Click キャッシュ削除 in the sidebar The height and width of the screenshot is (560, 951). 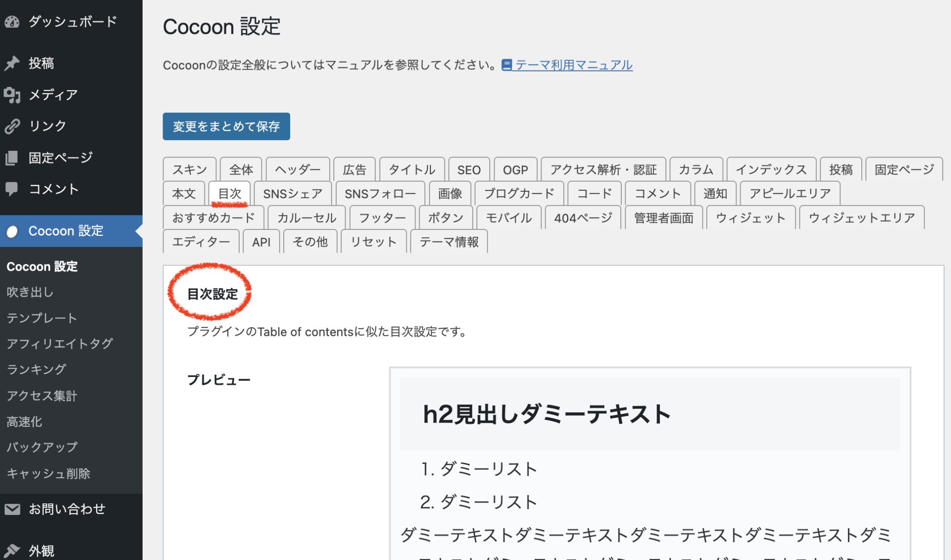click(x=48, y=473)
